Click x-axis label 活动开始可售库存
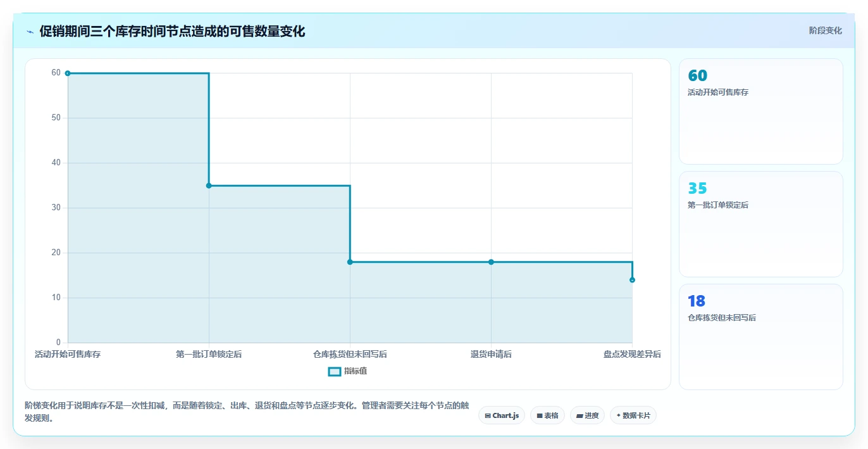 pos(68,355)
